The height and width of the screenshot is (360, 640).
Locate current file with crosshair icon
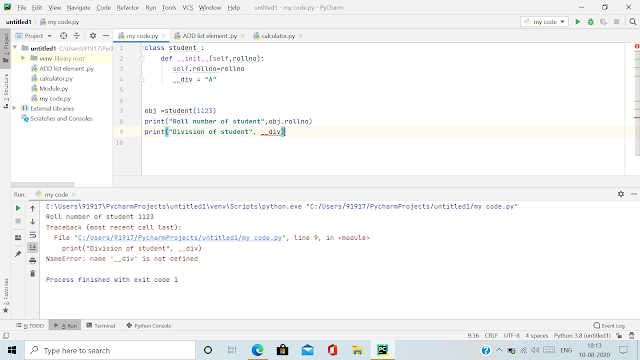[x=63, y=36]
